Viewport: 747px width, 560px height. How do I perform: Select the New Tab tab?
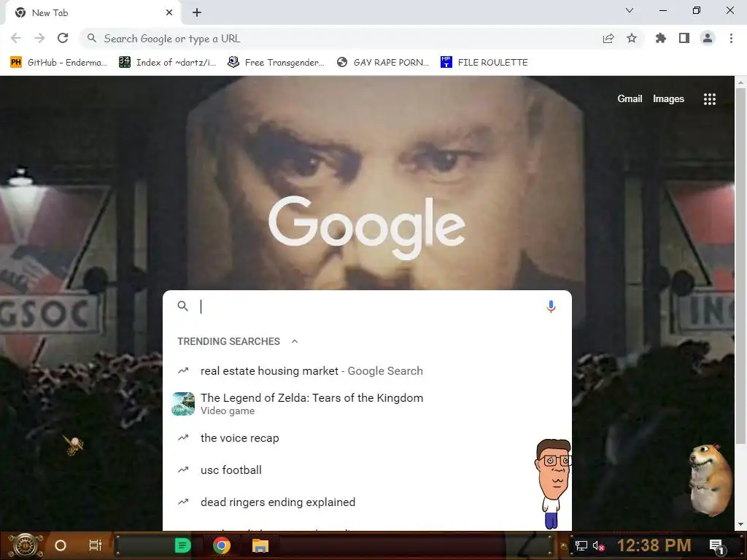point(93,13)
